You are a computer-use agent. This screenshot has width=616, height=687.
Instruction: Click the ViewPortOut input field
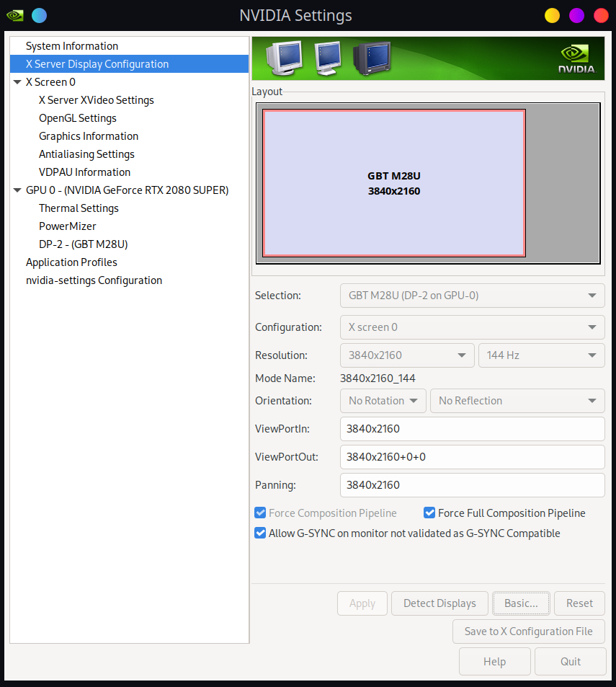click(472, 457)
